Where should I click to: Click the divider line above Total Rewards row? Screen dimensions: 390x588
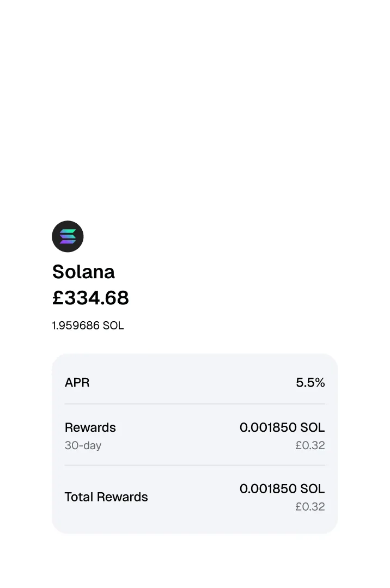pyautogui.click(x=194, y=465)
